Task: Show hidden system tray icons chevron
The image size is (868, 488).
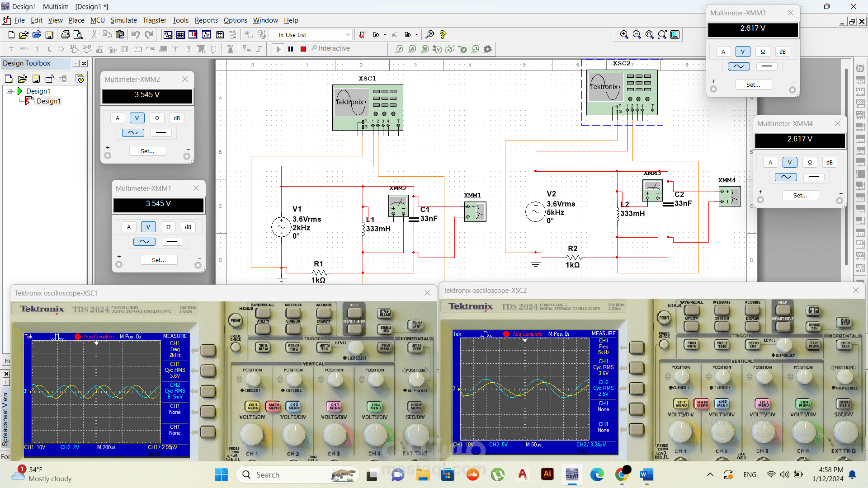Action: pyautogui.click(x=710, y=474)
